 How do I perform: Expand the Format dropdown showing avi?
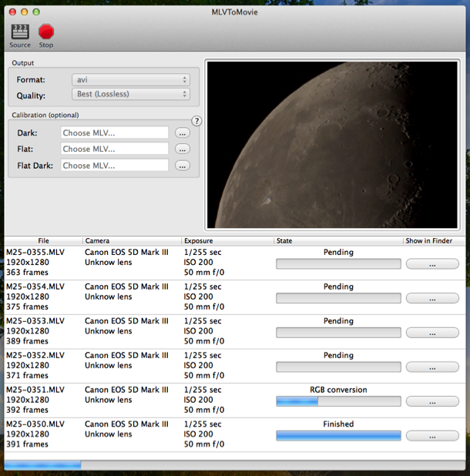click(130, 79)
